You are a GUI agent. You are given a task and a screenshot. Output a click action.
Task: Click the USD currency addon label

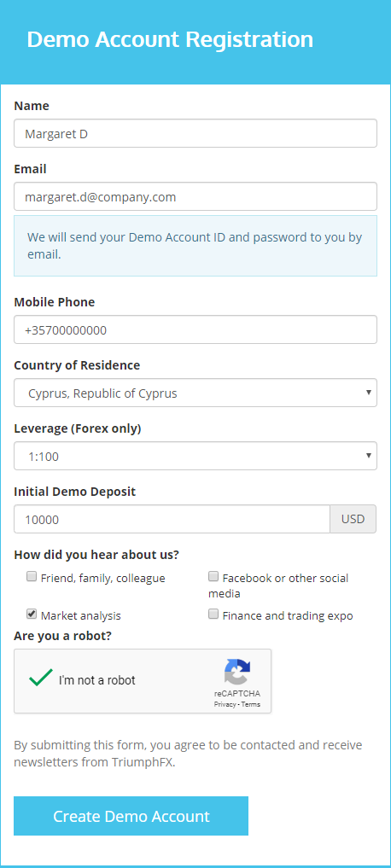coord(353,519)
